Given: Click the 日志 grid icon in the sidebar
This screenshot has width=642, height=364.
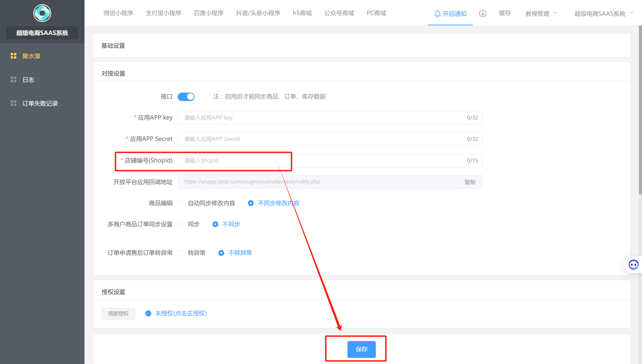Looking at the screenshot, I should [14, 80].
